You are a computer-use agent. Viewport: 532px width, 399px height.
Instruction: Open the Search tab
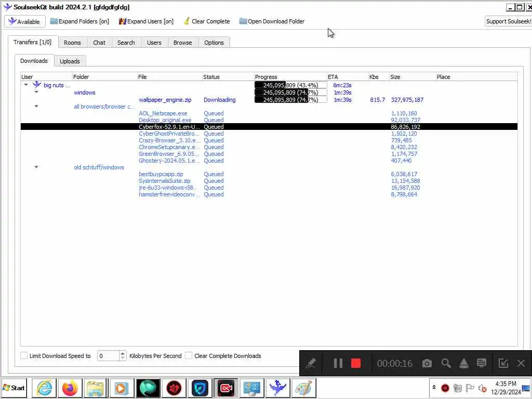126,43
